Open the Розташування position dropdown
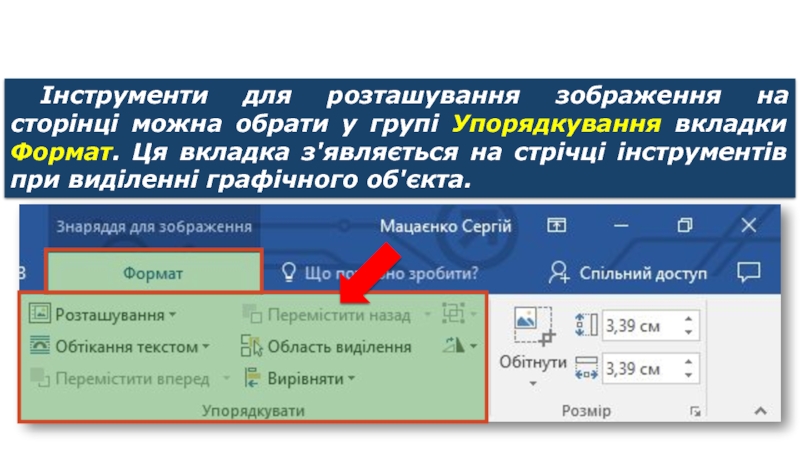 point(115,315)
